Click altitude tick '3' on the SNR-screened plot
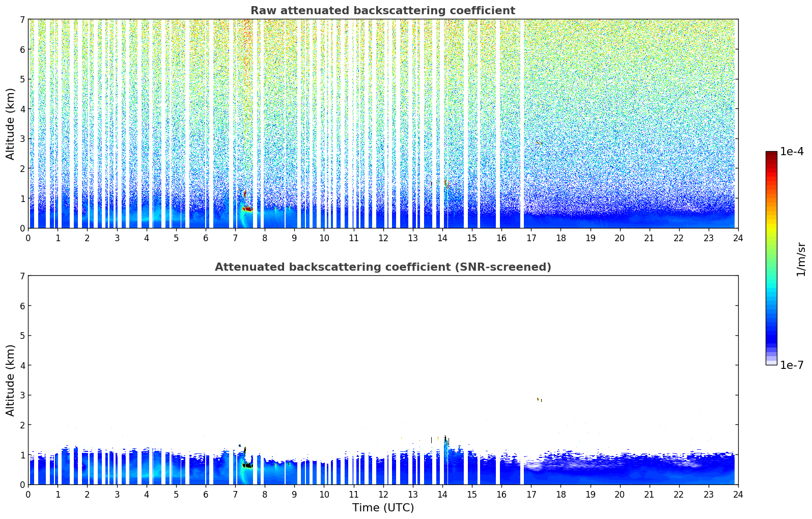 (22, 395)
